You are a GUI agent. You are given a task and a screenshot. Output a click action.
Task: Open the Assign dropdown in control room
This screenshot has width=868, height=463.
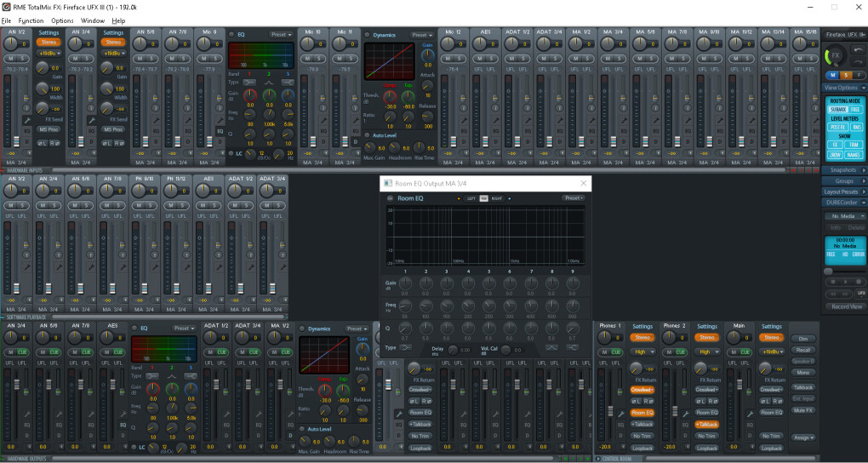(x=803, y=437)
